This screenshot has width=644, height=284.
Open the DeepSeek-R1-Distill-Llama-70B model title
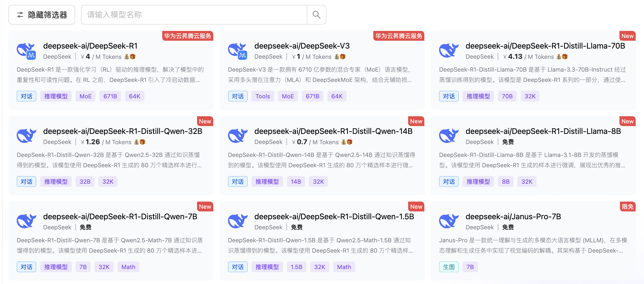pos(545,46)
